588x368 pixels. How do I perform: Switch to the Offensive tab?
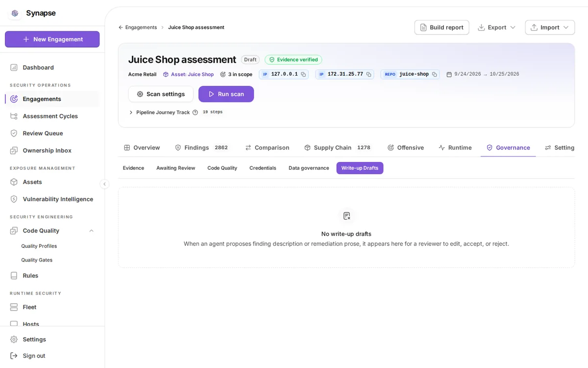point(405,148)
